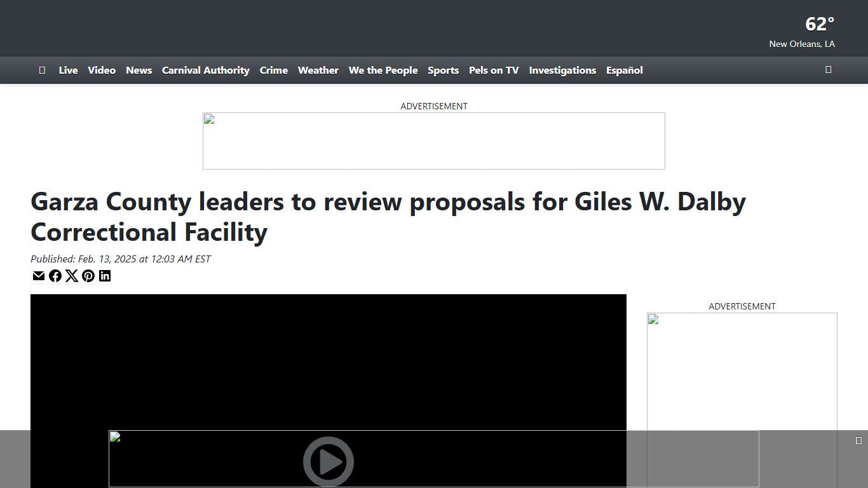
Task: Pin the article to Pinterest
Action: [x=88, y=276]
